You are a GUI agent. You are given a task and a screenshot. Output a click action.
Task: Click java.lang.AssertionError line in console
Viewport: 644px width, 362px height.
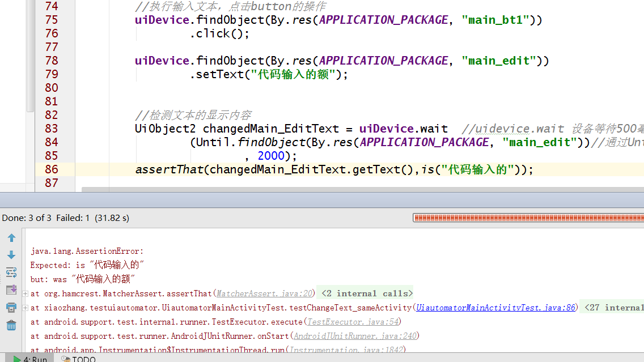tap(87, 251)
